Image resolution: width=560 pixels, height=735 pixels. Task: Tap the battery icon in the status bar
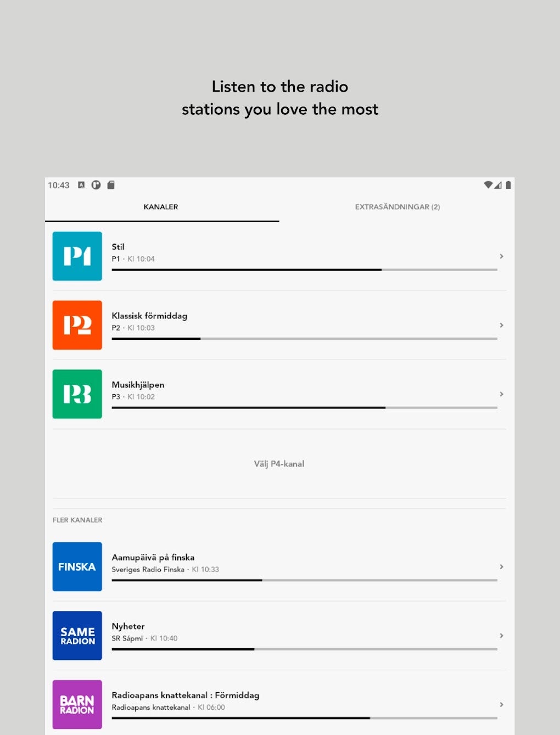(507, 185)
